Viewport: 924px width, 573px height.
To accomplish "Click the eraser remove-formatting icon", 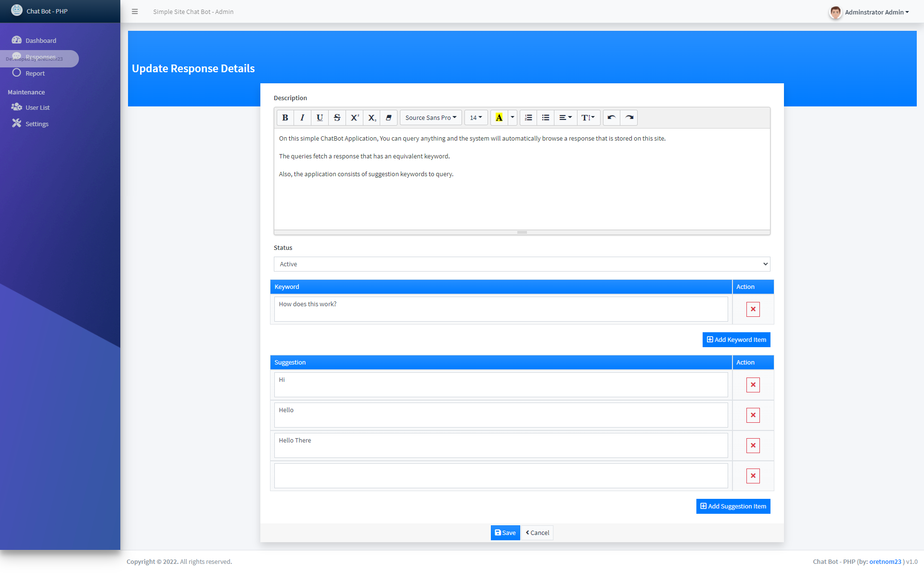I will [389, 117].
